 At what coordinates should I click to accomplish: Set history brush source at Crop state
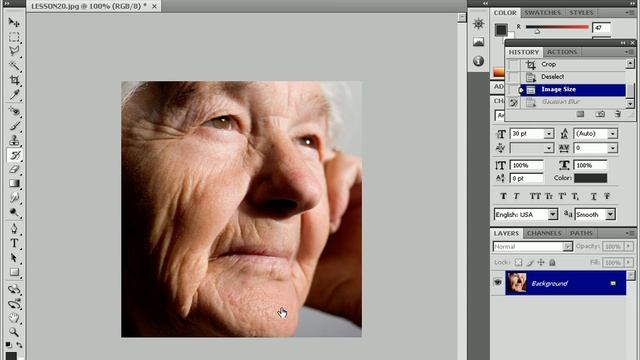point(513,64)
